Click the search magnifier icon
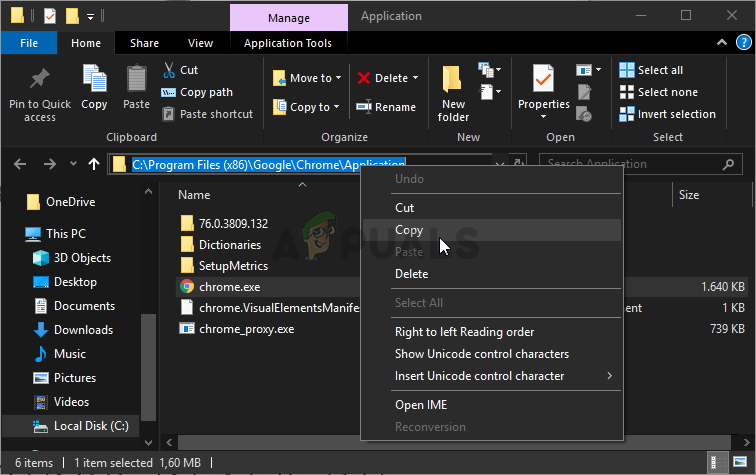Image resolution: width=756 pixels, height=475 pixels. pyautogui.click(x=729, y=164)
